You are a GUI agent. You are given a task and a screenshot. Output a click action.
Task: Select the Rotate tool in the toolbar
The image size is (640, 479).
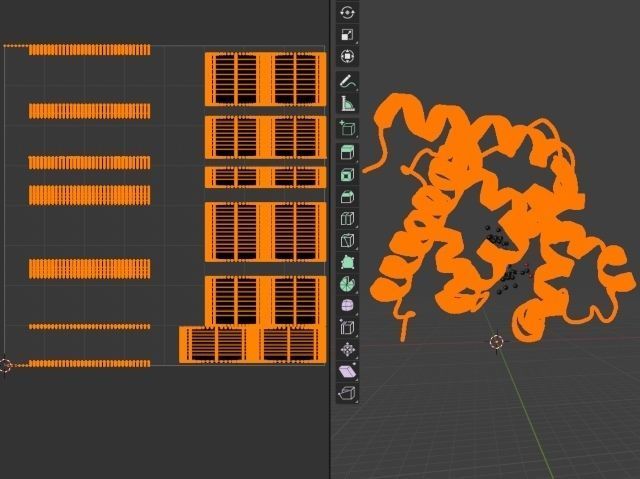coord(347,13)
